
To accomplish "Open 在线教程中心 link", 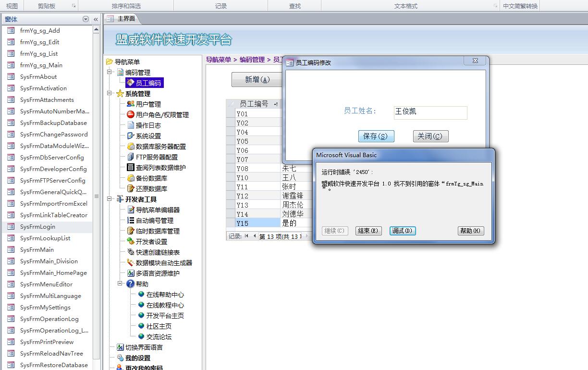I will (x=165, y=305).
